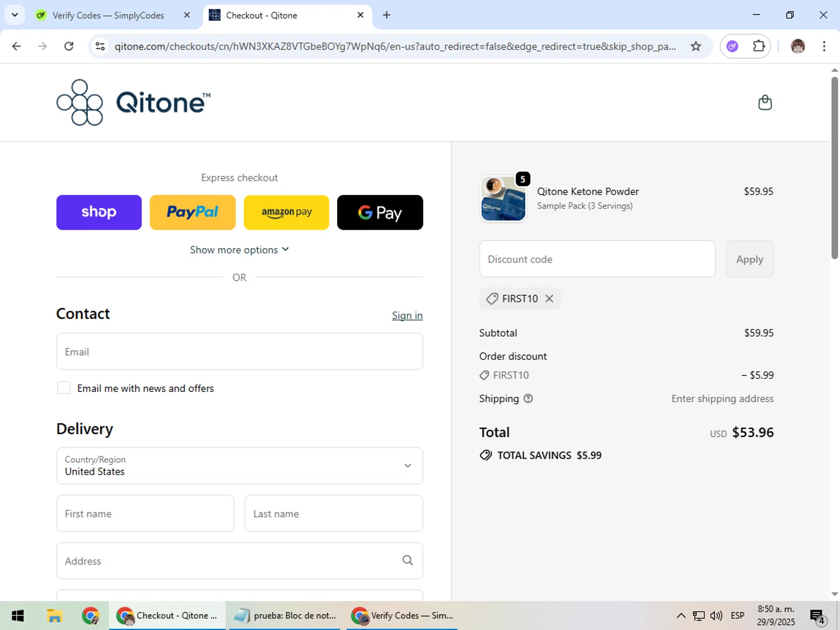This screenshot has width=840, height=630.
Task: Close the Checkout - Qitone tab
Action: pos(361,15)
